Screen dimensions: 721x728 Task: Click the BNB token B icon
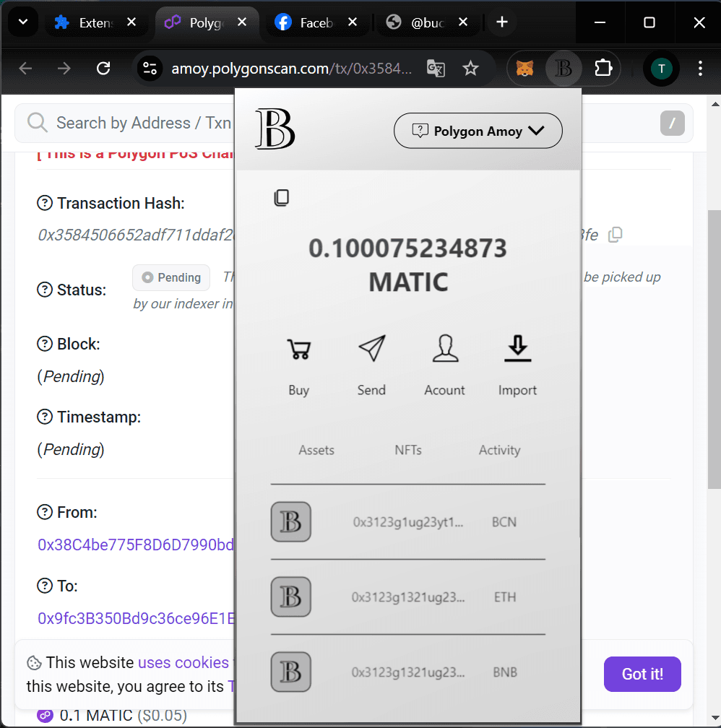[291, 672]
